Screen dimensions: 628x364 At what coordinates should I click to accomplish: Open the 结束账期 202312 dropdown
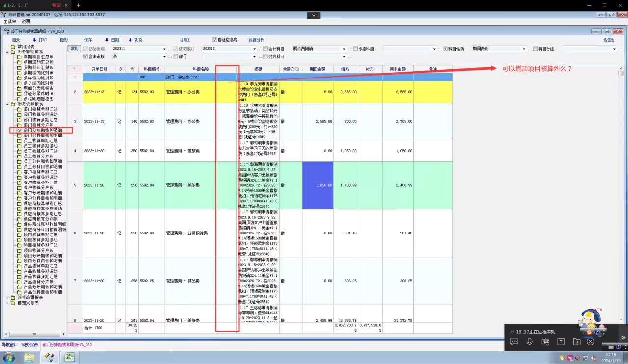tap(254, 49)
